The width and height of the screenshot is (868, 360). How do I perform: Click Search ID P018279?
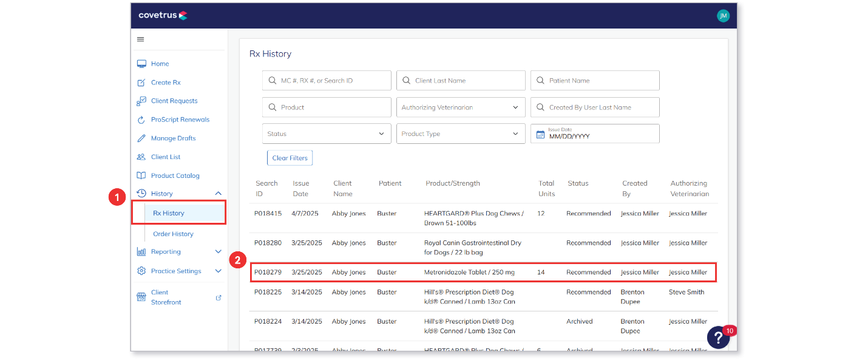tap(268, 273)
